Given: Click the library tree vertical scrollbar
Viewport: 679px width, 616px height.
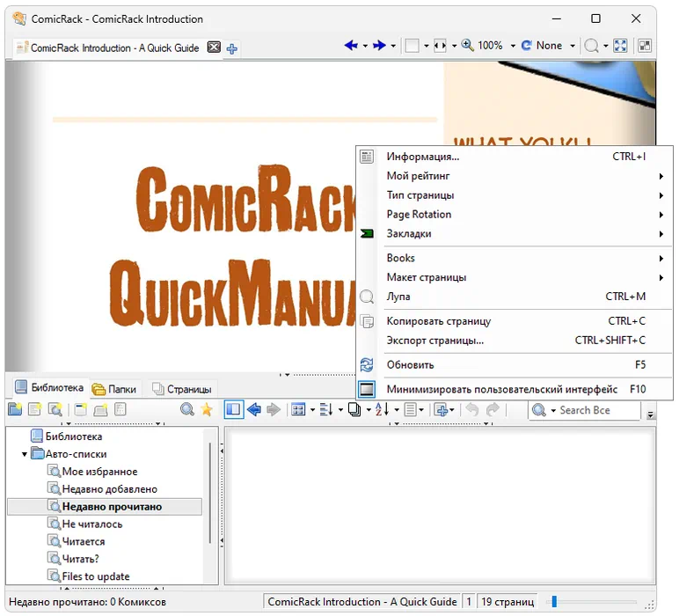Looking at the screenshot, I should coord(210,493).
